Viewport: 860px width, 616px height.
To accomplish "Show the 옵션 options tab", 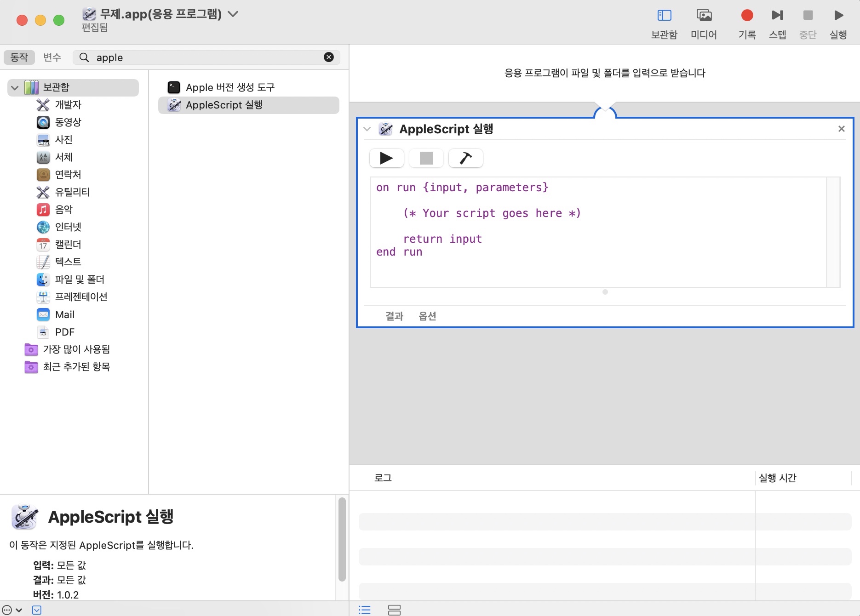I will (427, 316).
